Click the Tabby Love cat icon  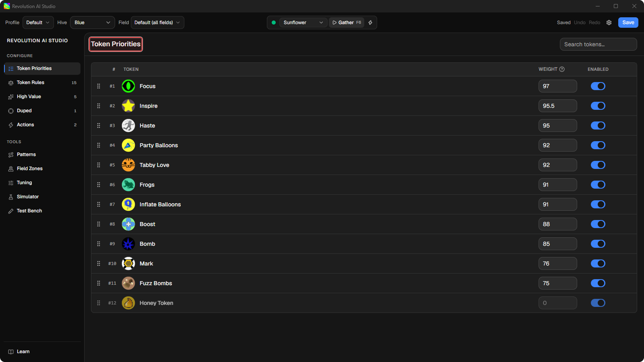click(x=128, y=165)
